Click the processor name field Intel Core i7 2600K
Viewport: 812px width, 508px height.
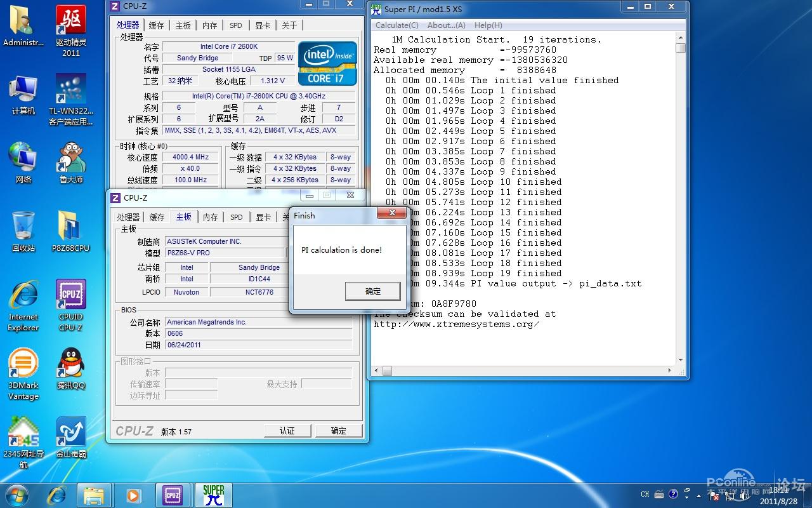click(229, 46)
